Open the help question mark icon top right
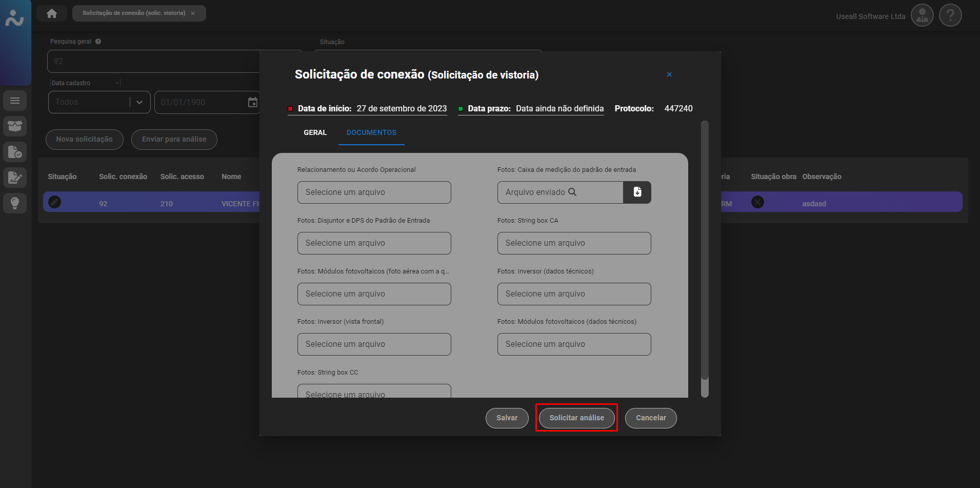 pyautogui.click(x=950, y=15)
